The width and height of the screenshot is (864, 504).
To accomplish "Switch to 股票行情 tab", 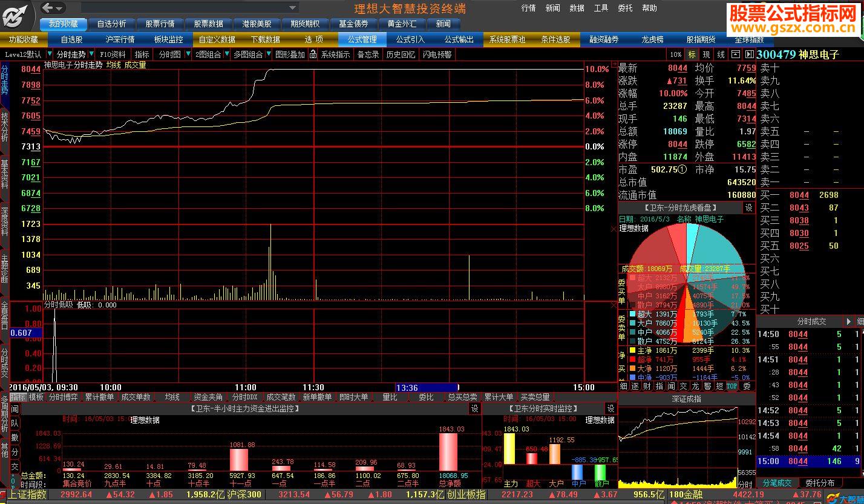I will pos(160,24).
